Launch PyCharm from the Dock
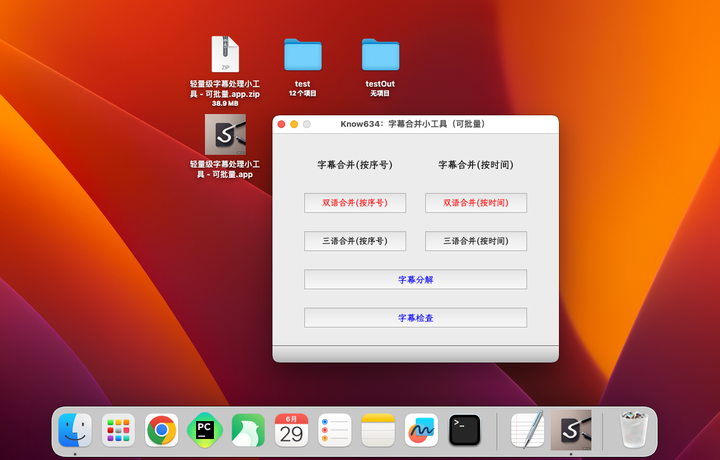The width and height of the screenshot is (720, 460). point(205,430)
